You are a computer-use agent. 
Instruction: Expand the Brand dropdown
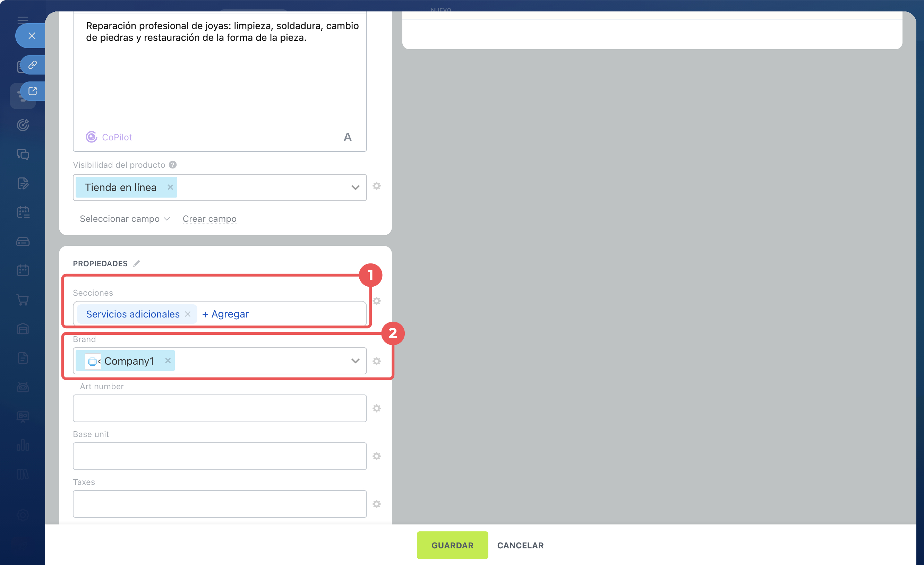click(x=355, y=361)
